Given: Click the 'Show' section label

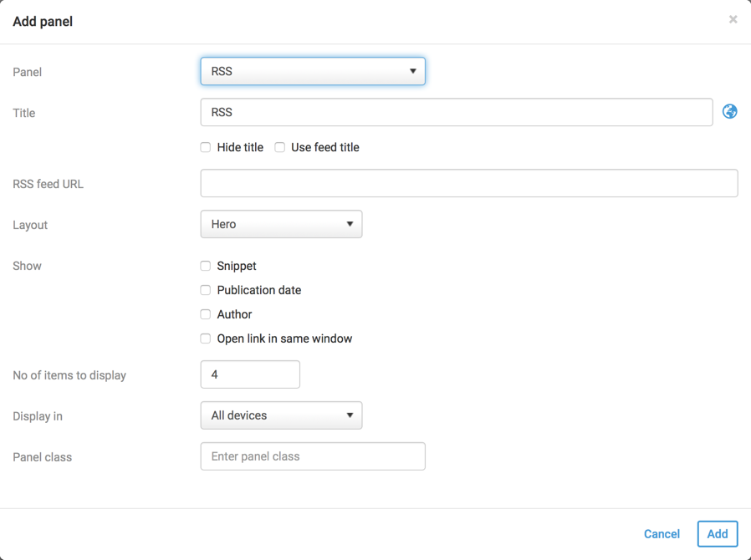Looking at the screenshot, I should (x=27, y=266).
